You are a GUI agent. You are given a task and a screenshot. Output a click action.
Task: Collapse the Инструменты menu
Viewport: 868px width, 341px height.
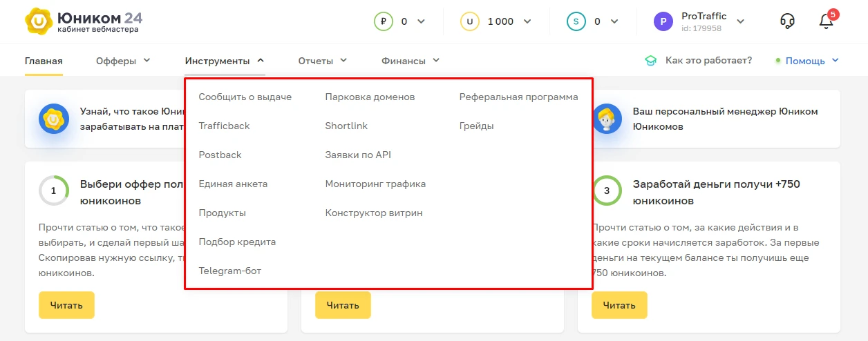pyautogui.click(x=225, y=61)
